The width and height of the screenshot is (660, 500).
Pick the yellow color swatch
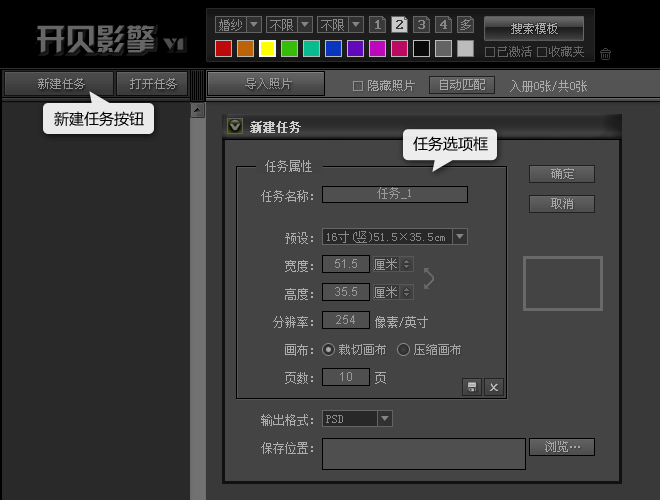point(267,48)
